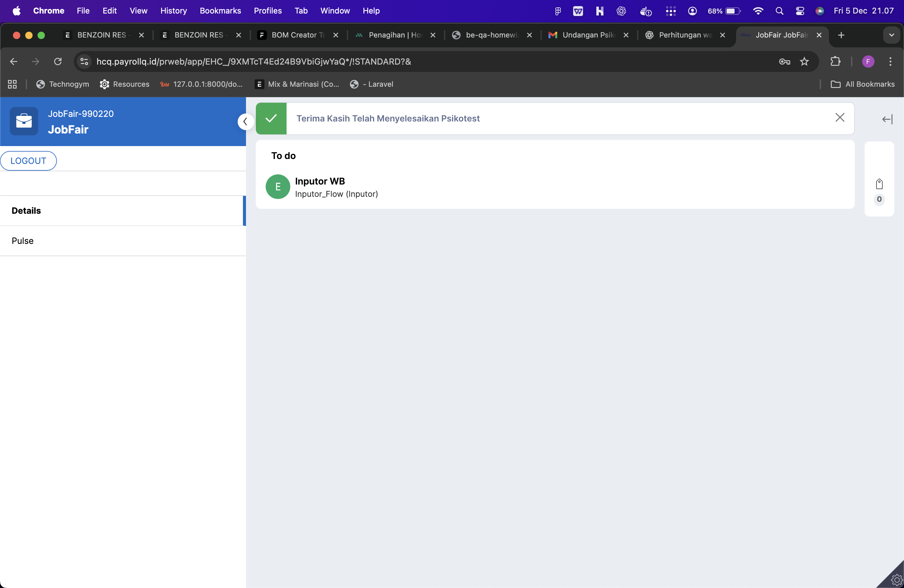Screen dimensions: 904x588
Task: Click the JobFair briefcase case icon
Action: click(24, 121)
